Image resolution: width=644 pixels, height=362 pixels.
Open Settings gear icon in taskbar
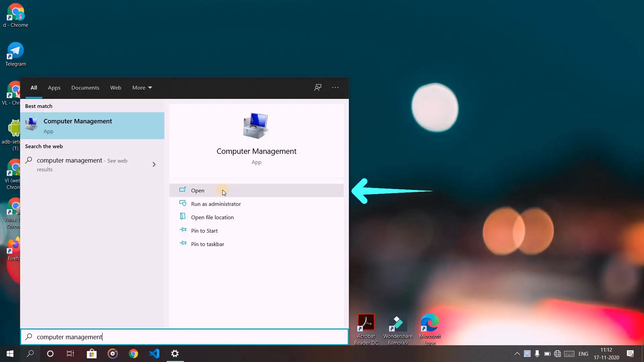[x=175, y=354]
